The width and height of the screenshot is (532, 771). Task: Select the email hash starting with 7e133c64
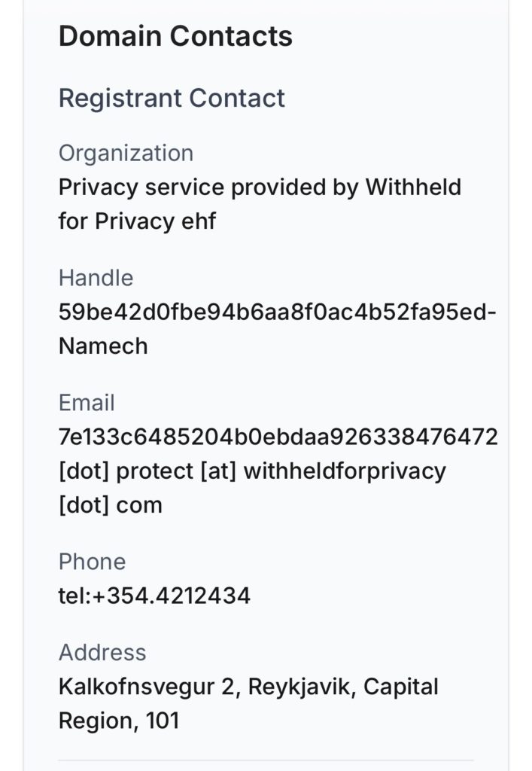278,437
